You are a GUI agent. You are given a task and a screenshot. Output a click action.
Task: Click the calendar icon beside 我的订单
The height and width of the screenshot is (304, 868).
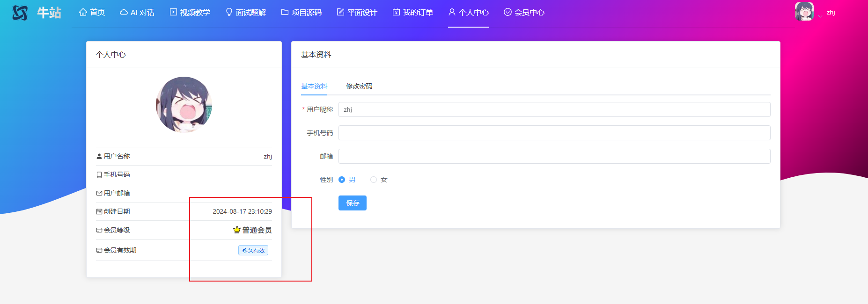[x=396, y=12]
